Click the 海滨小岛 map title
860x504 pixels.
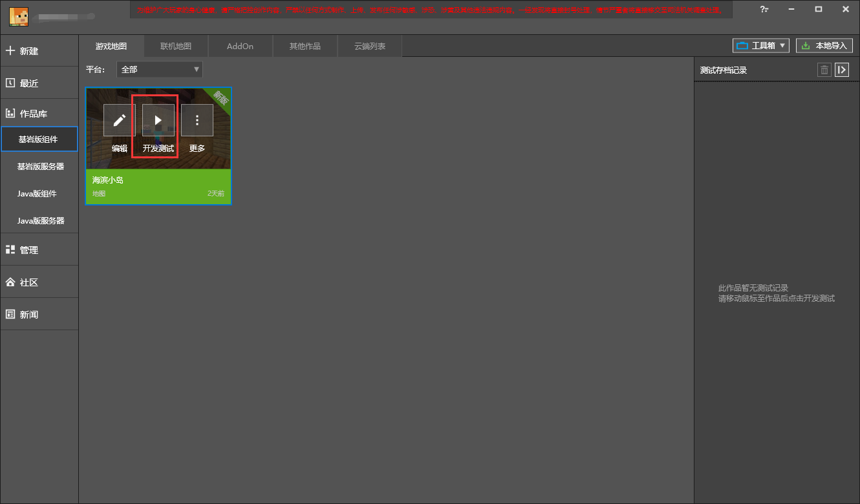click(108, 180)
